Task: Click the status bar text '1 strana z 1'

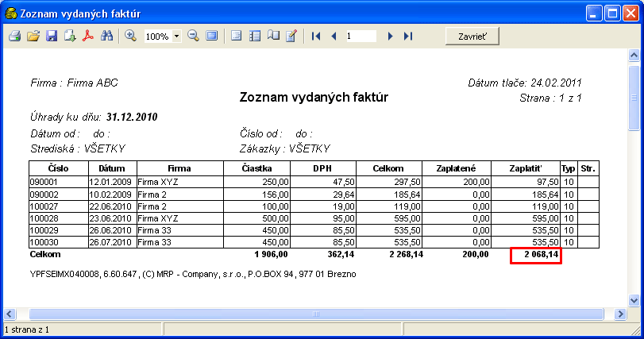Action: tap(27, 329)
